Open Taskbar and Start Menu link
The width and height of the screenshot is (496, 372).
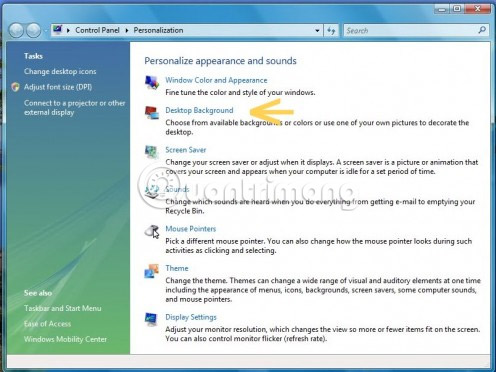(63, 308)
